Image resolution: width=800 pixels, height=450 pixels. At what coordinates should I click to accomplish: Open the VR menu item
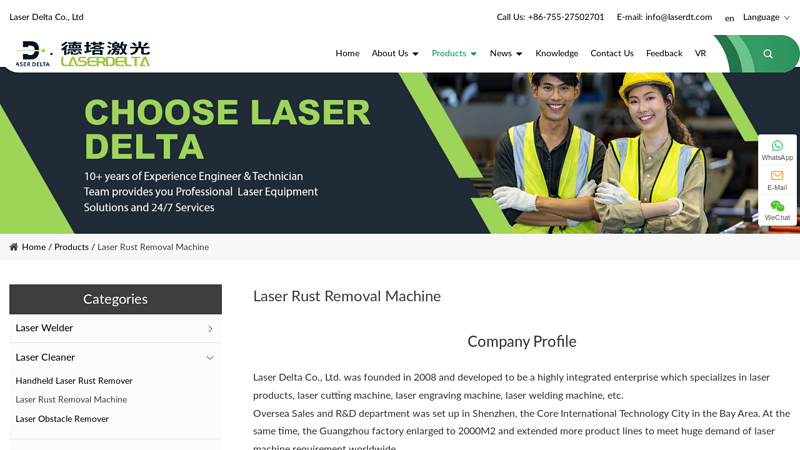[x=700, y=54]
